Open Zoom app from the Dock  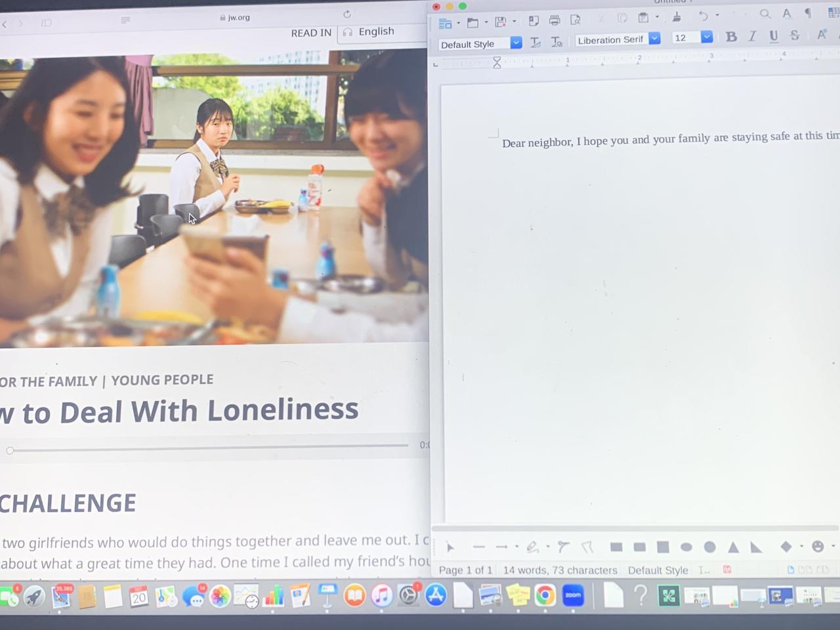573,595
